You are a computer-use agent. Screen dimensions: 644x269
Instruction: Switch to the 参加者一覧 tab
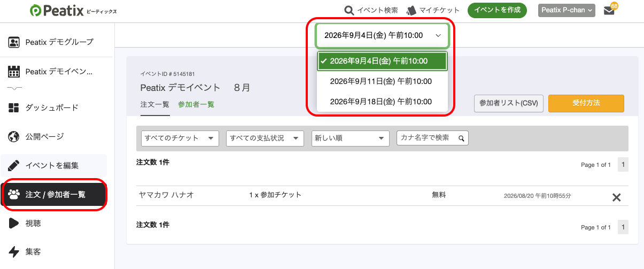[x=196, y=104]
